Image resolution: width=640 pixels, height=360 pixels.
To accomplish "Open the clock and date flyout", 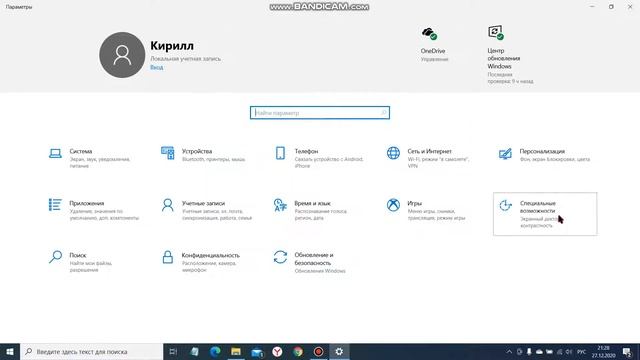I will coord(604,351).
